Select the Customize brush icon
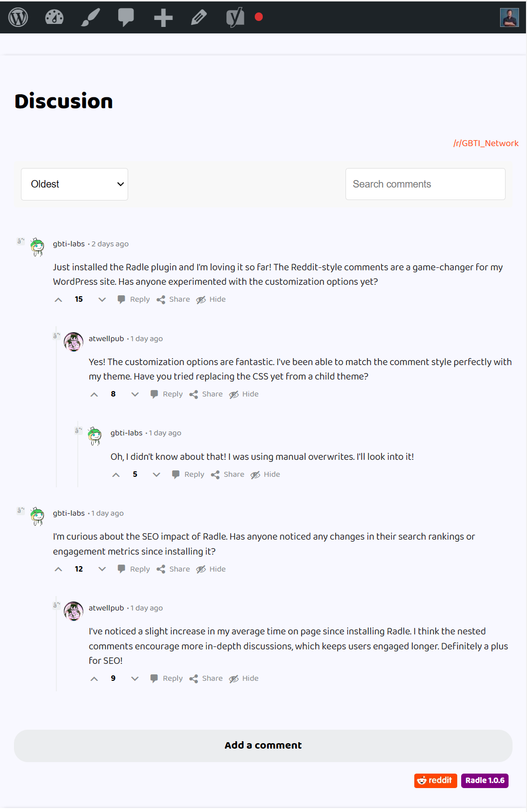 [x=90, y=17]
